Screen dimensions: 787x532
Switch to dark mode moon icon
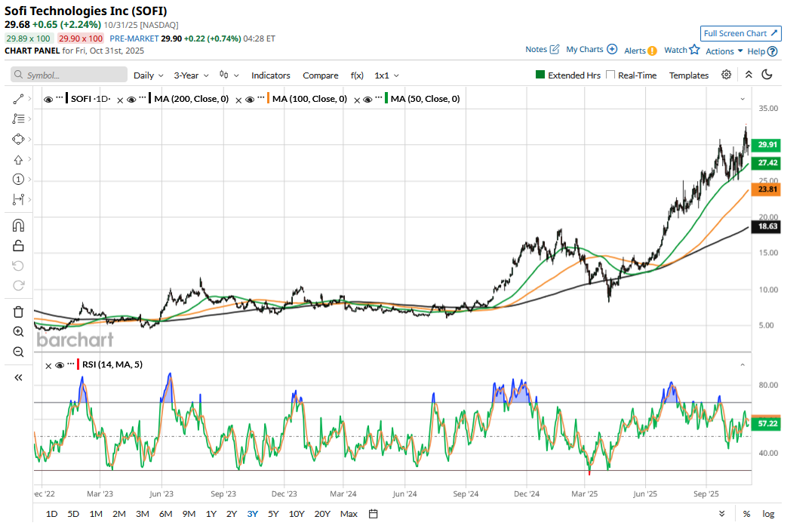(767, 75)
